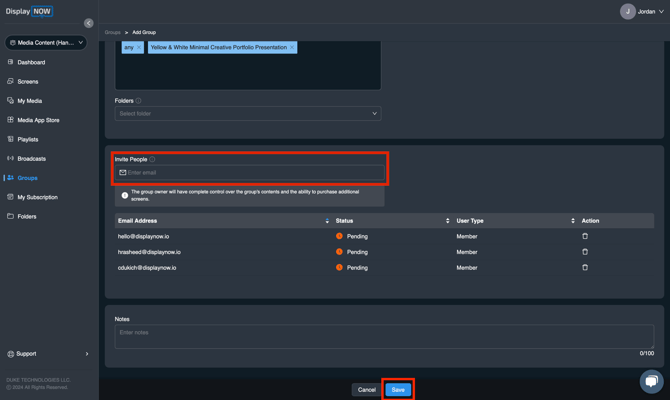
Task: Sort table by Email Address column
Action: [x=327, y=221]
